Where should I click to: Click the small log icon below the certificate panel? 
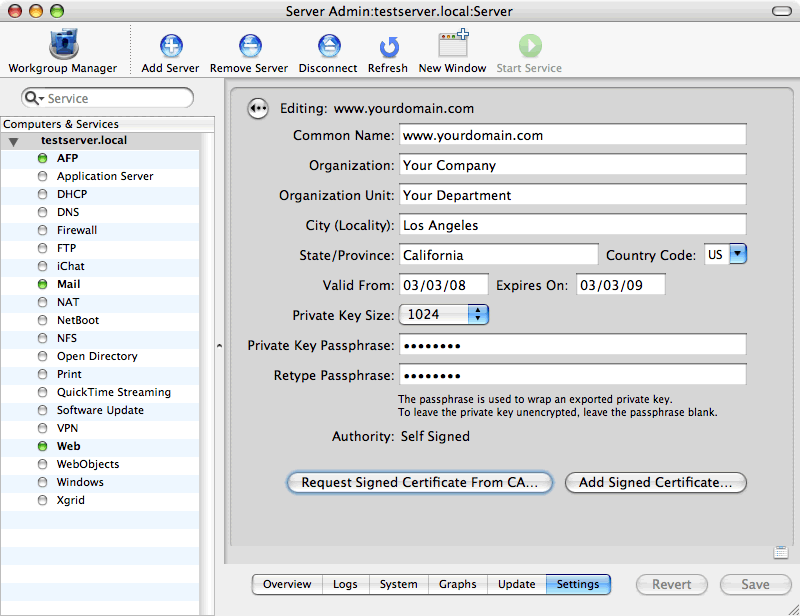[x=781, y=552]
